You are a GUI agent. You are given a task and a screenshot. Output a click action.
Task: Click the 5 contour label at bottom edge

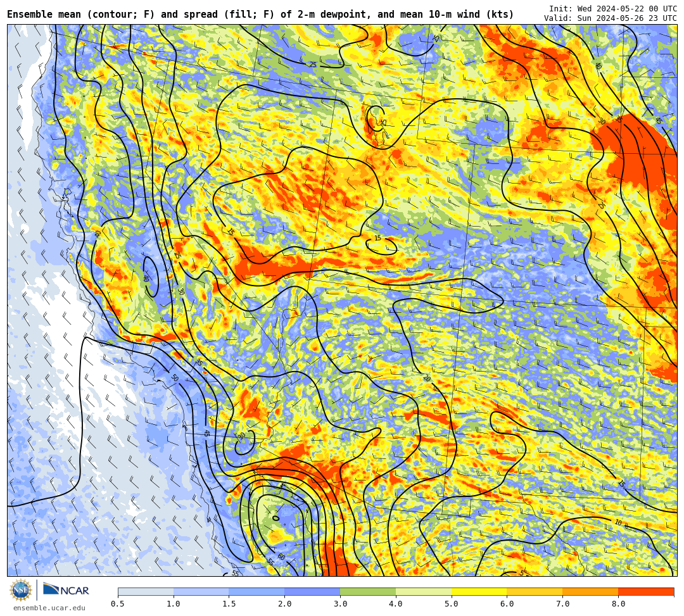[522, 573]
